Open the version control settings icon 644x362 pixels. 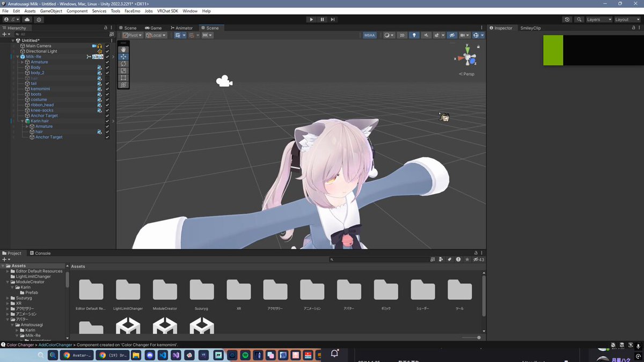point(39,19)
